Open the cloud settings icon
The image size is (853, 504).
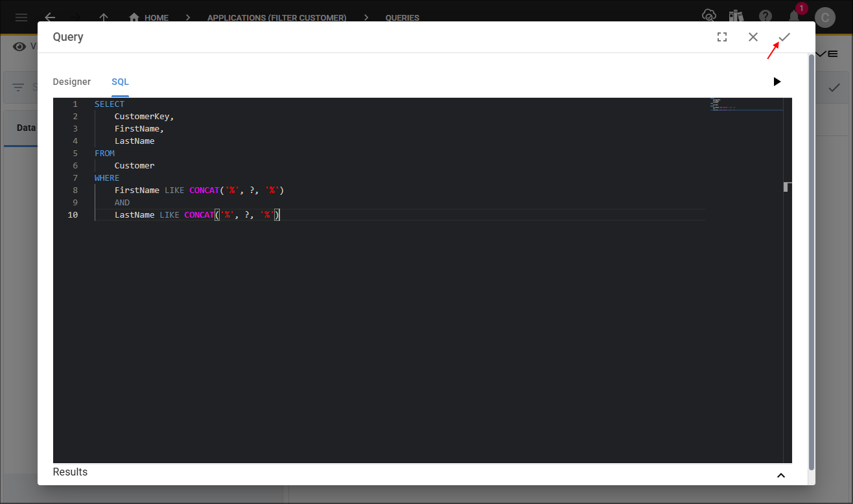pos(709,16)
